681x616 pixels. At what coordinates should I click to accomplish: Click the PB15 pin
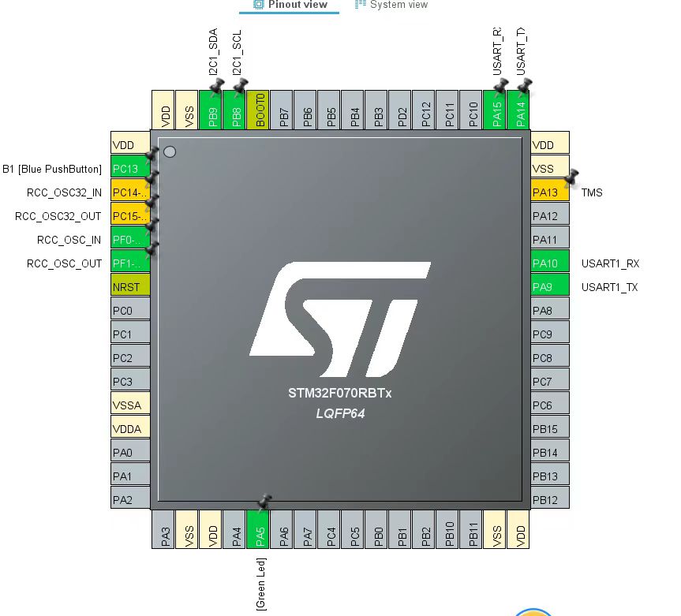point(550,427)
